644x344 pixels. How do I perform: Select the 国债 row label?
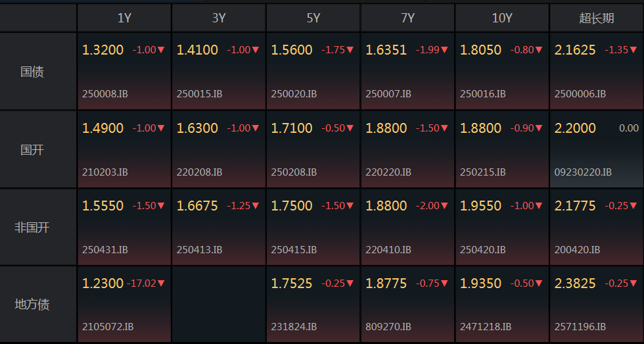(x=32, y=72)
